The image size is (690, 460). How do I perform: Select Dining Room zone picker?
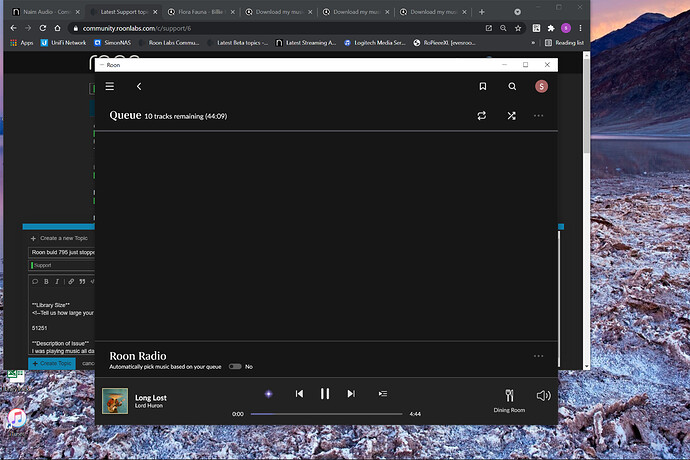coord(509,401)
